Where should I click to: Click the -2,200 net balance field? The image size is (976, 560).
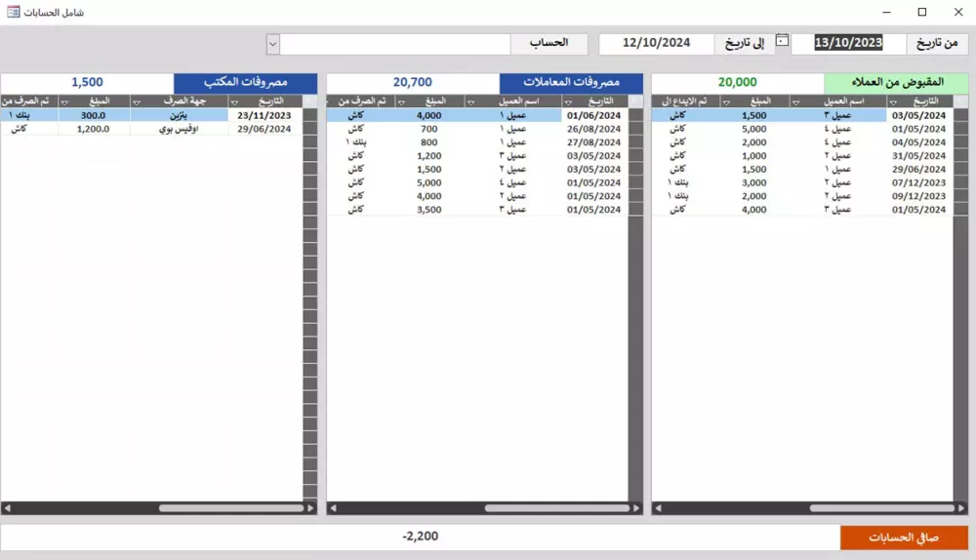(420, 537)
